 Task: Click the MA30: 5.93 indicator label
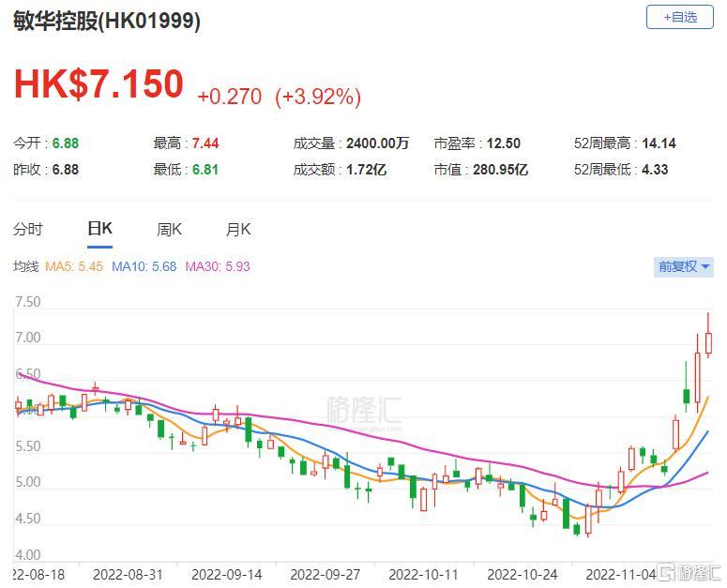tap(218, 266)
